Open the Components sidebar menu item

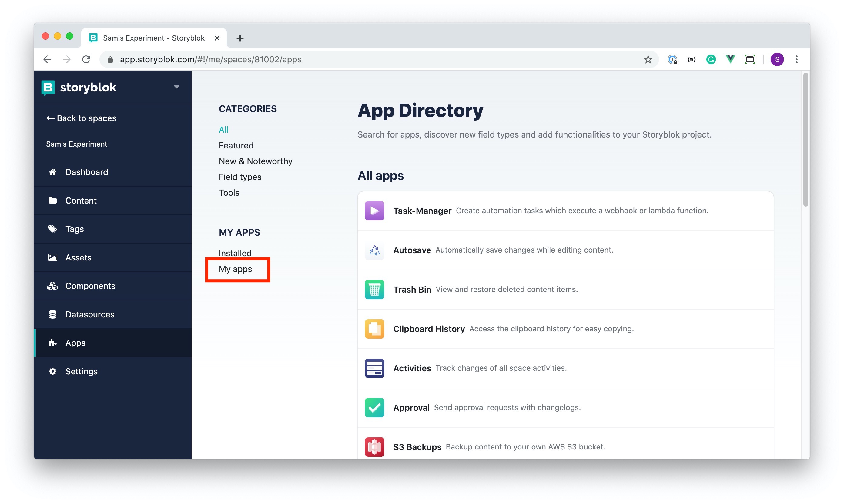[x=90, y=286]
